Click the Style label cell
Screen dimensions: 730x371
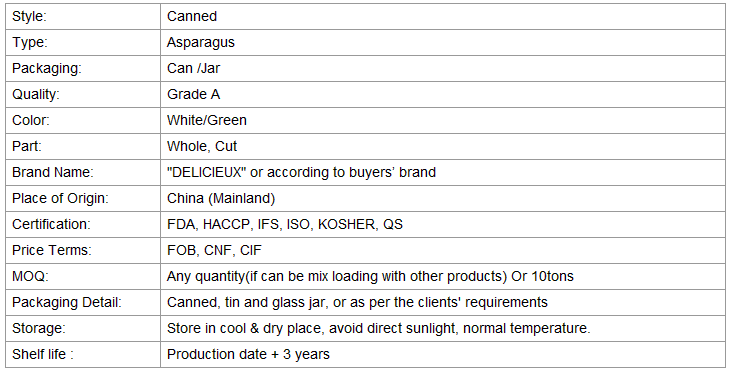(x=83, y=16)
